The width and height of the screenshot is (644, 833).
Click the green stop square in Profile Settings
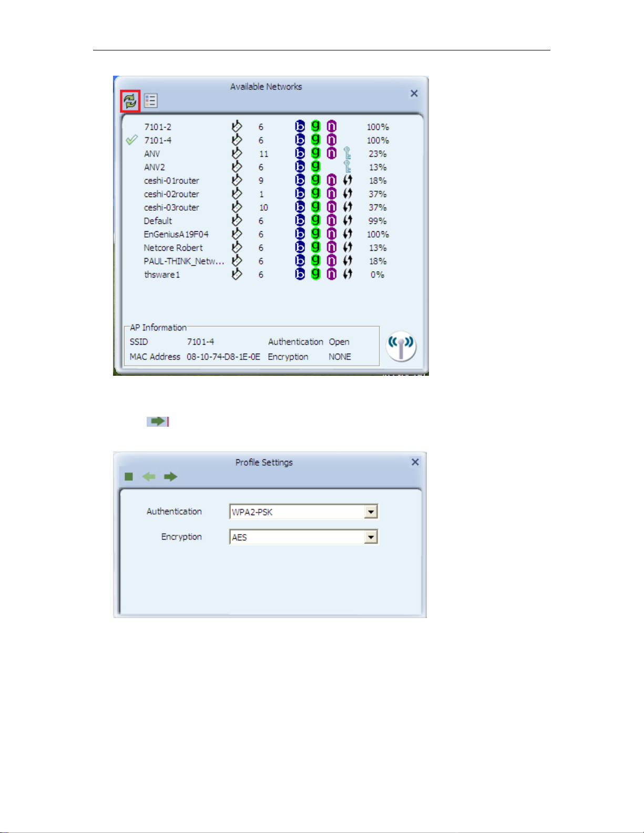[129, 477]
